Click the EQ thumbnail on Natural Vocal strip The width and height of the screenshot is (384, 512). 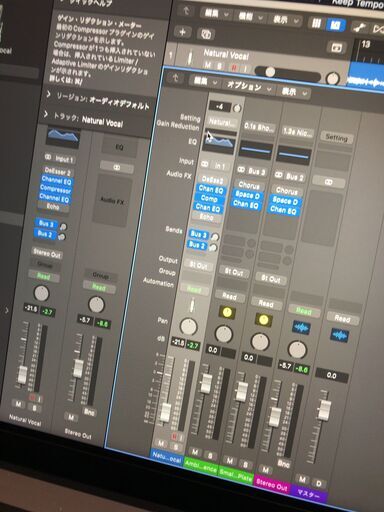coord(219,142)
